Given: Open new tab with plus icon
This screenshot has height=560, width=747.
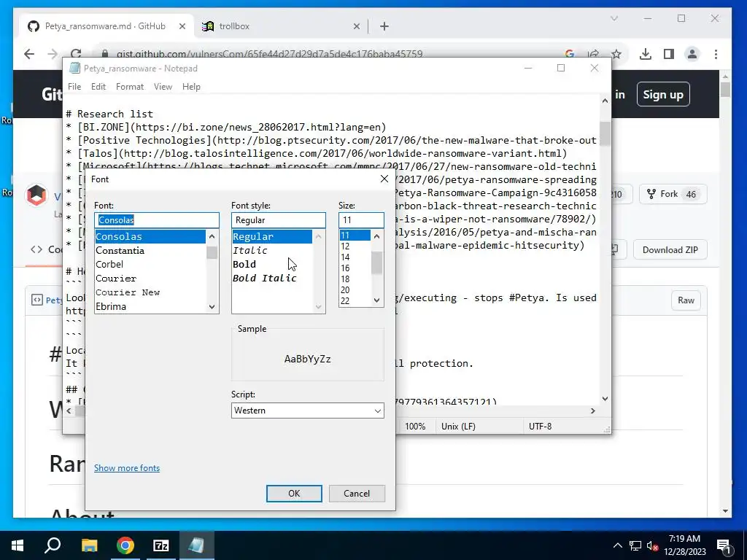Looking at the screenshot, I should click(384, 26).
